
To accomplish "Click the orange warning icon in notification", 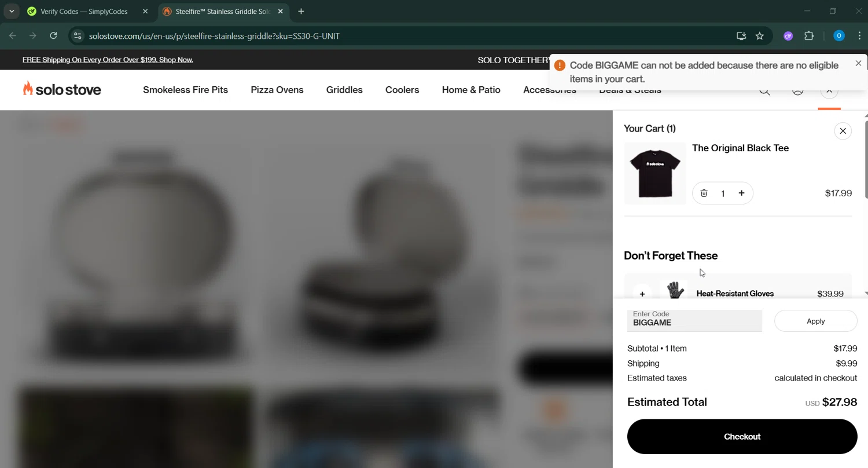I will (x=560, y=65).
